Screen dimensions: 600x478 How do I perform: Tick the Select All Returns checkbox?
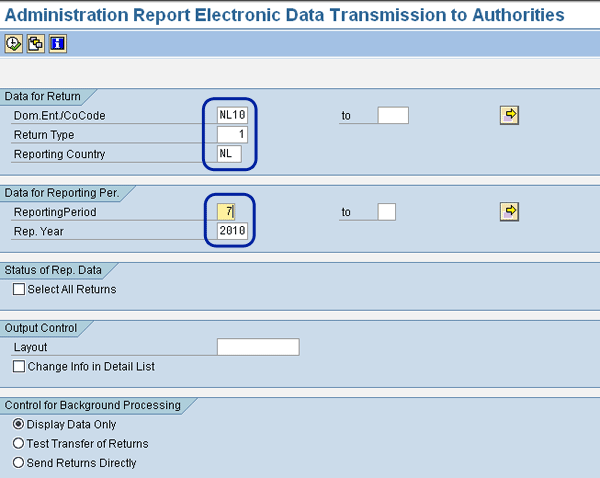19,289
